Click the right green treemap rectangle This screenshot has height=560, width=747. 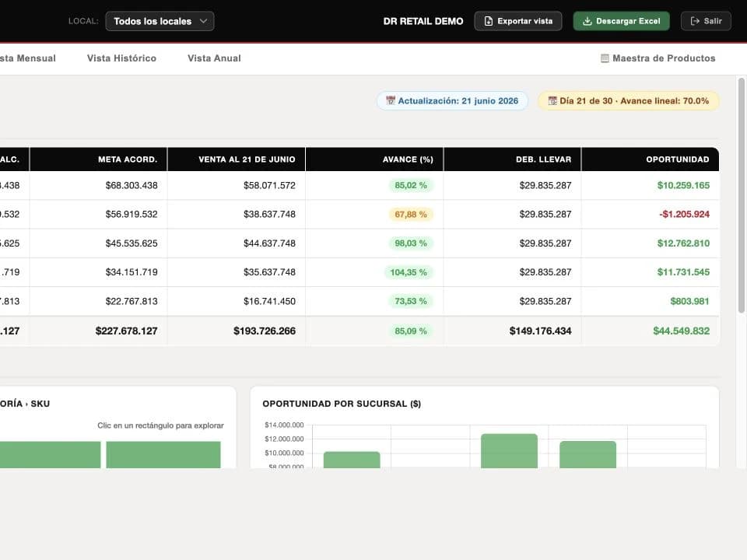point(163,455)
